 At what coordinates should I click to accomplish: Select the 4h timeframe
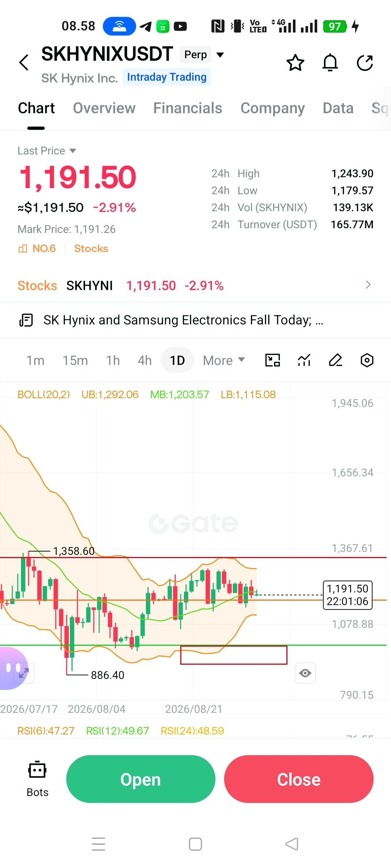click(x=144, y=361)
